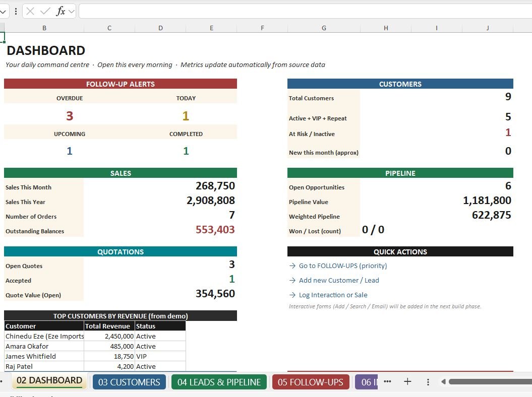Select column E header
The height and width of the screenshot is (397, 532).
pos(211,28)
